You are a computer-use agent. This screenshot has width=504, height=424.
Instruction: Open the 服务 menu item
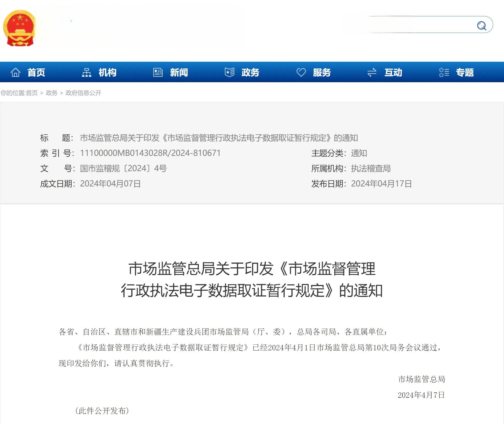[x=322, y=72]
